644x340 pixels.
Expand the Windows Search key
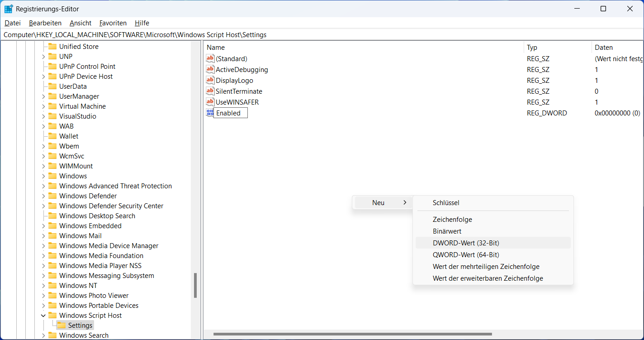(43, 335)
